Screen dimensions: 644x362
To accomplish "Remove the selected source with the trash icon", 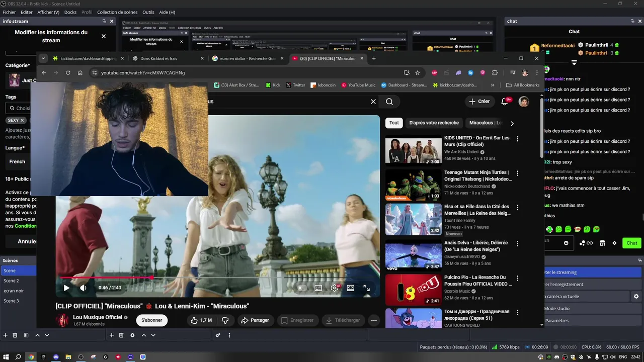I will click(121, 335).
